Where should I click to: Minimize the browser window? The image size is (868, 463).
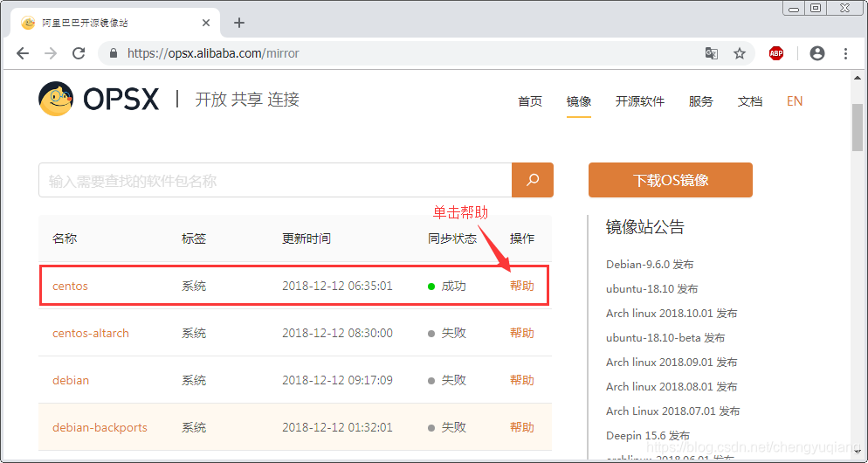click(794, 8)
